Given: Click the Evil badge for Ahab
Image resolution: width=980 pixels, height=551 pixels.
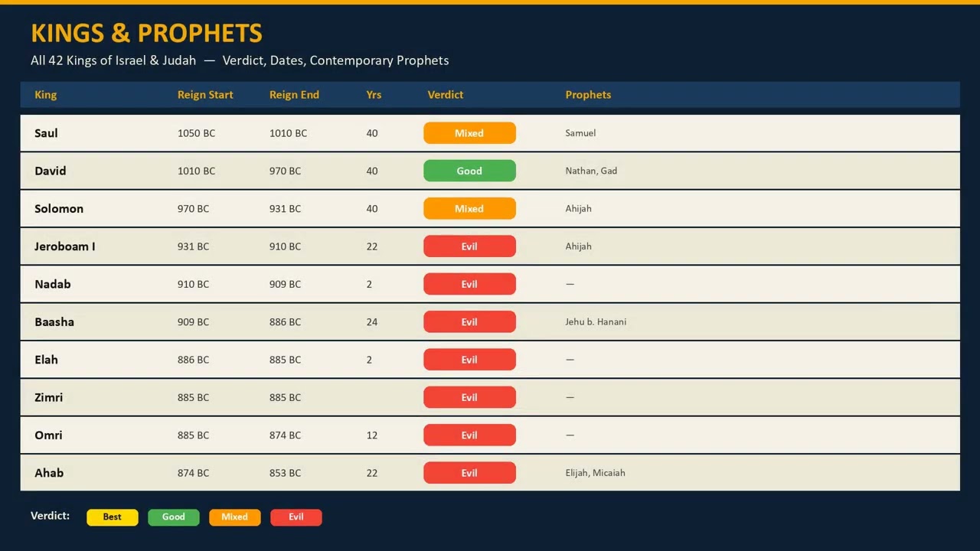Looking at the screenshot, I should point(469,473).
